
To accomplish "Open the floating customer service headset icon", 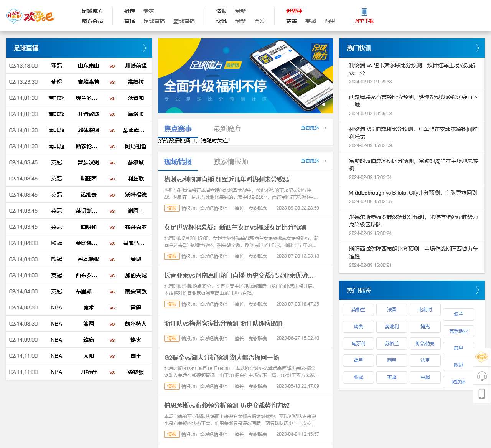I will pos(482,375).
